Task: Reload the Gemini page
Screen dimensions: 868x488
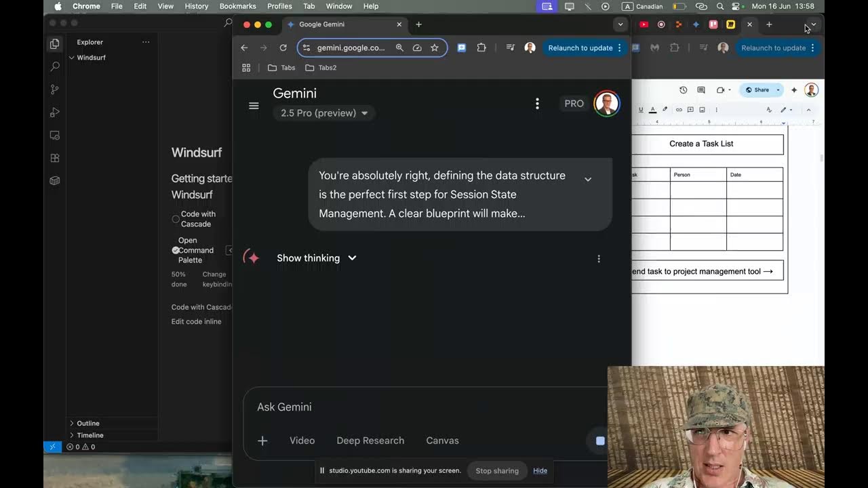Action: tap(283, 48)
